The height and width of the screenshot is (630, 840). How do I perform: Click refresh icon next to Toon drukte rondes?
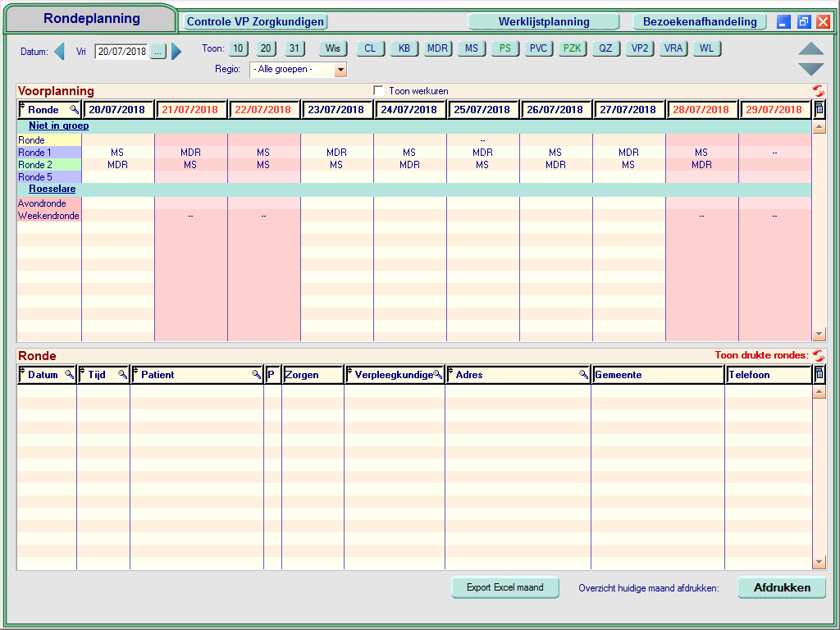(x=818, y=356)
